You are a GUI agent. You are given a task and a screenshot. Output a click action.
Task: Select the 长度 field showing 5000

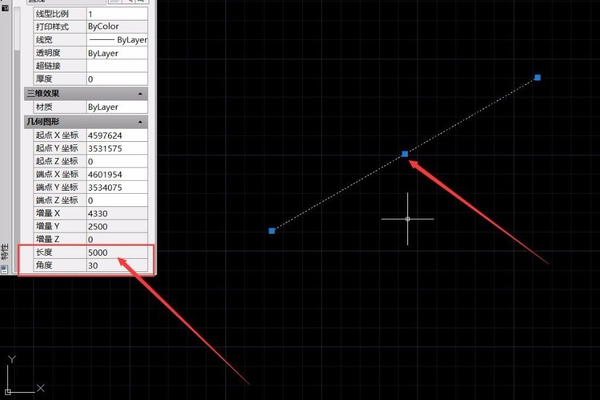click(x=118, y=253)
